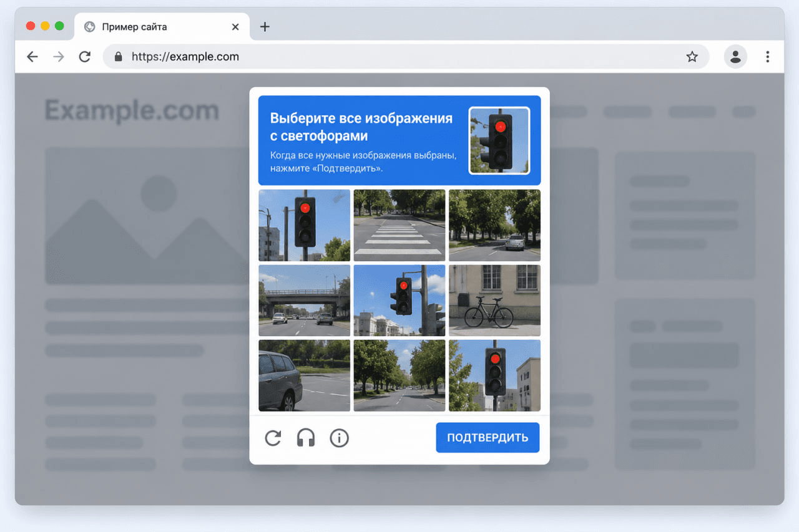Image resolution: width=799 pixels, height=532 pixels.
Task: Go back with the browser back arrow
Action: point(32,57)
